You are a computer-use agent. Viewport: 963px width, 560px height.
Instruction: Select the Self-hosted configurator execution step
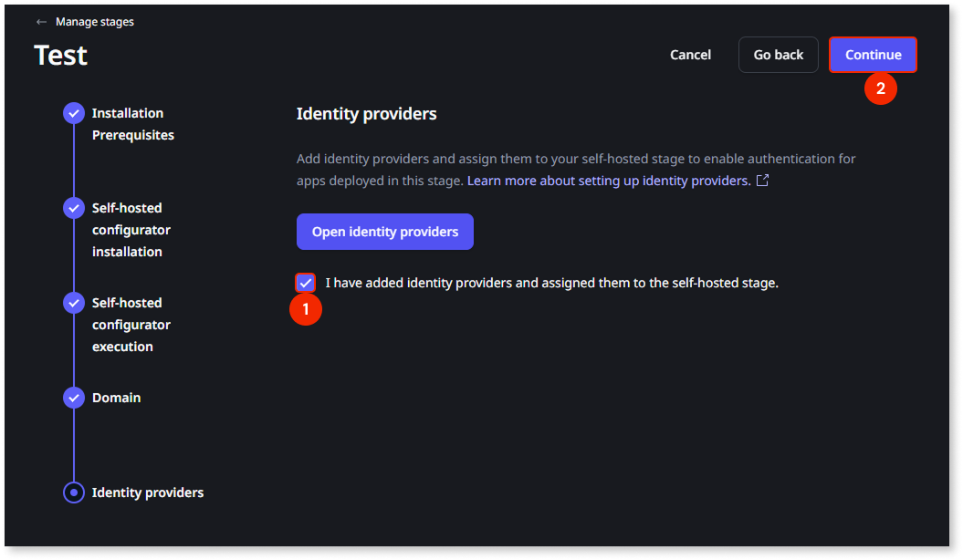pyautogui.click(x=131, y=325)
